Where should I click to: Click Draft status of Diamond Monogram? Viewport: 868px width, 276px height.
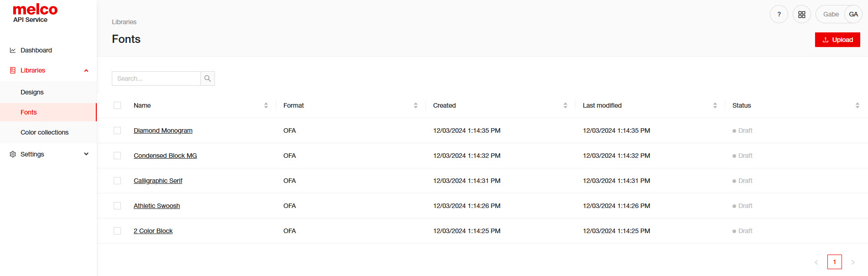[743, 130]
